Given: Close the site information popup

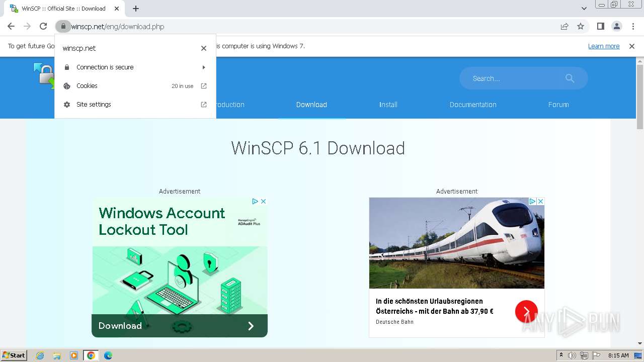Looking at the screenshot, I should pos(204,48).
